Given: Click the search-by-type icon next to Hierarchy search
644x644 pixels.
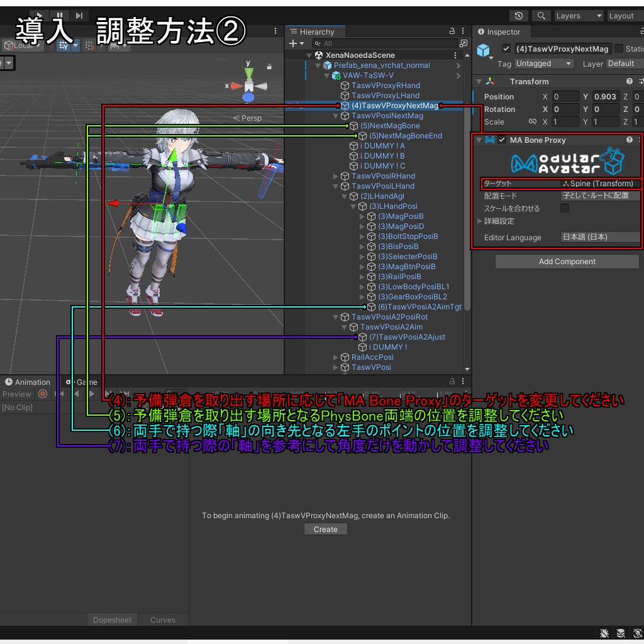Looking at the screenshot, I should pos(464,43).
